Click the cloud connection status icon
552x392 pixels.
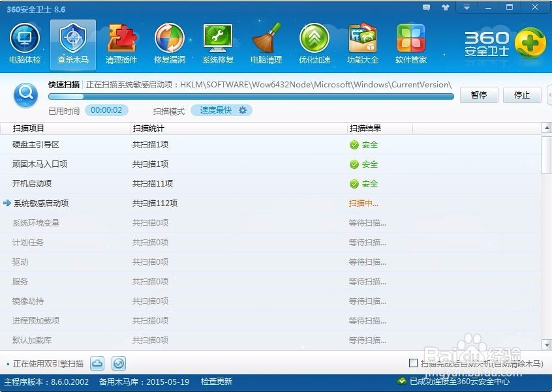click(402, 381)
